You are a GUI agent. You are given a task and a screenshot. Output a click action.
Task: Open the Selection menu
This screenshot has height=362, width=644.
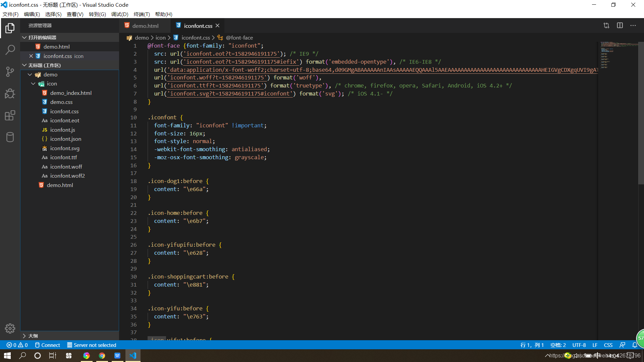[53, 14]
